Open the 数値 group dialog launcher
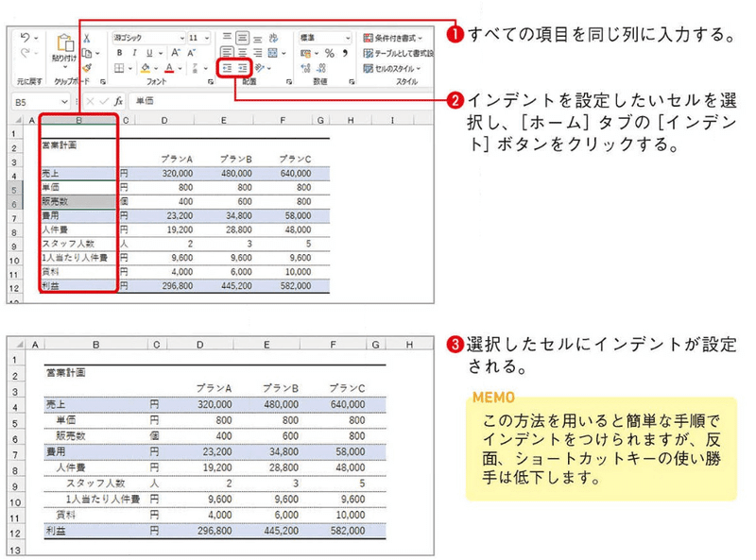The width and height of the screenshot is (756, 560). point(352,82)
